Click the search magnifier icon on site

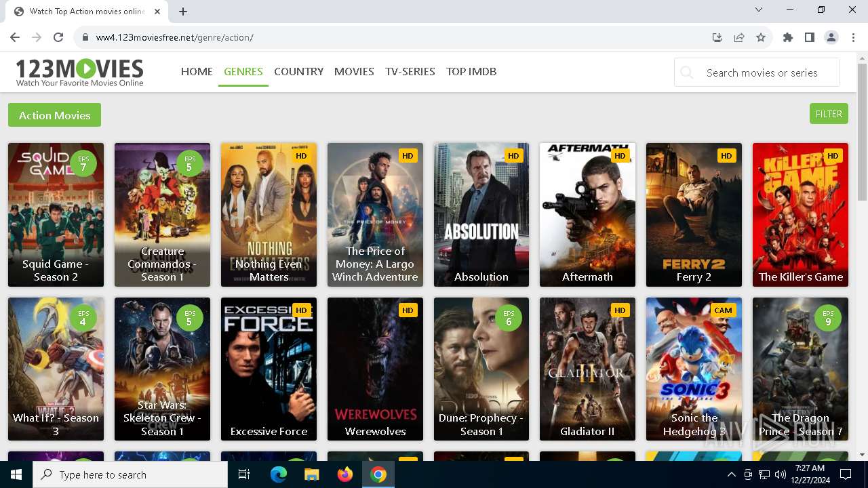click(687, 73)
